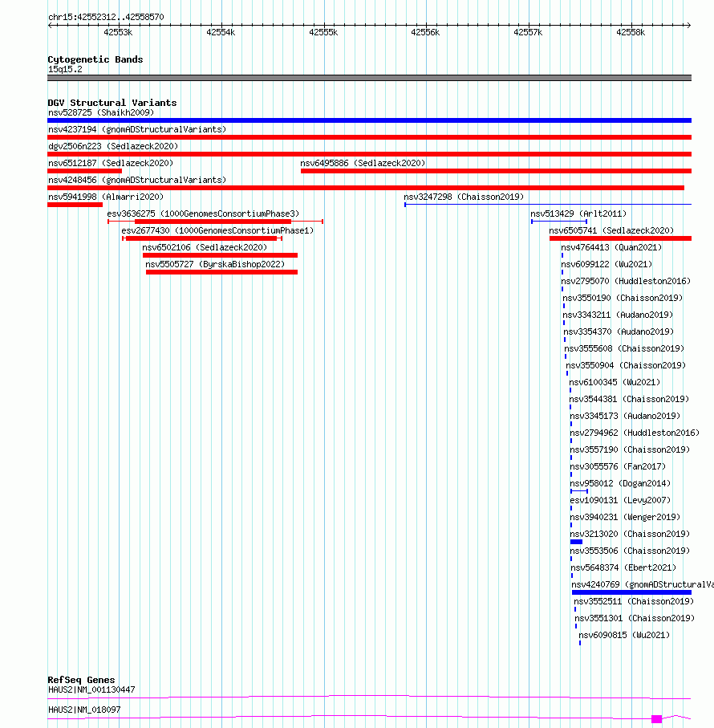Open the HAUS2|NM_018097 transcript label
The height and width of the screenshot is (728, 714).
[84, 710]
